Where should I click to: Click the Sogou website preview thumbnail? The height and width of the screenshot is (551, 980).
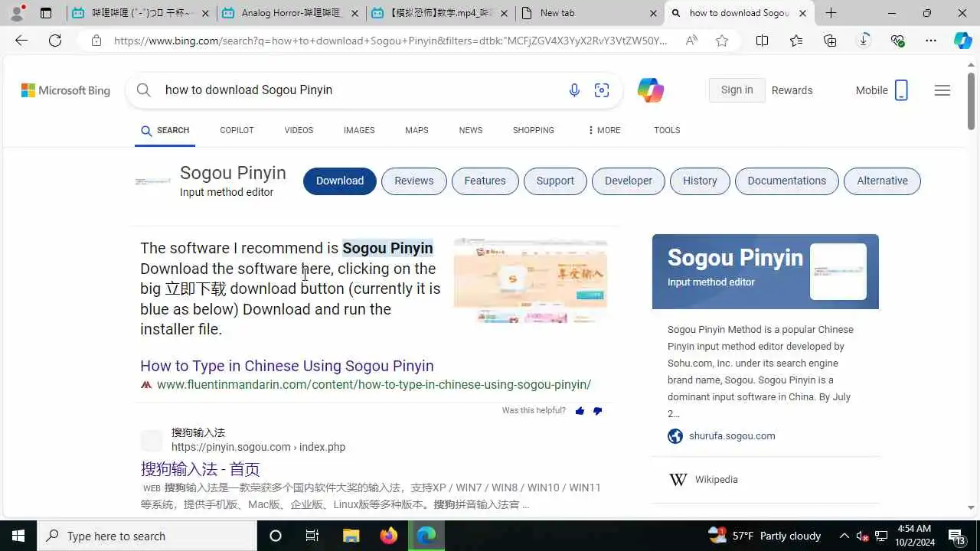(x=531, y=280)
